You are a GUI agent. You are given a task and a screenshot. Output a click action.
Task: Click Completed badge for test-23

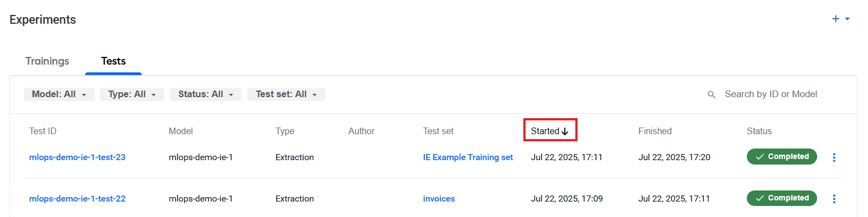click(x=782, y=157)
